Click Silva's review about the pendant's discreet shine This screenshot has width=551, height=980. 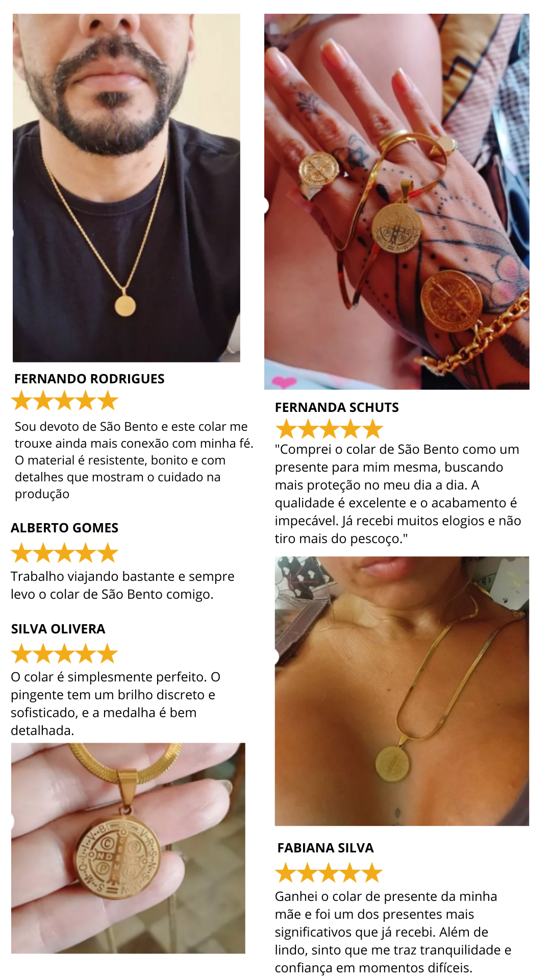(x=115, y=703)
